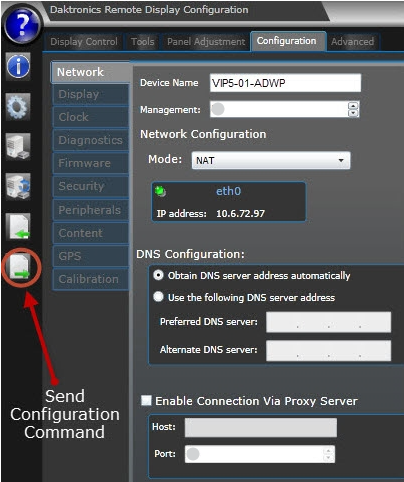This screenshot has height=482, width=404.
Task: Increase the proxy Port with up arrow
Action: tap(328, 451)
